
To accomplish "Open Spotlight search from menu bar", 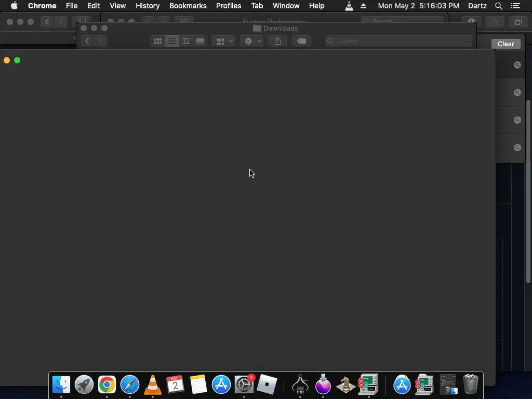I will (498, 6).
